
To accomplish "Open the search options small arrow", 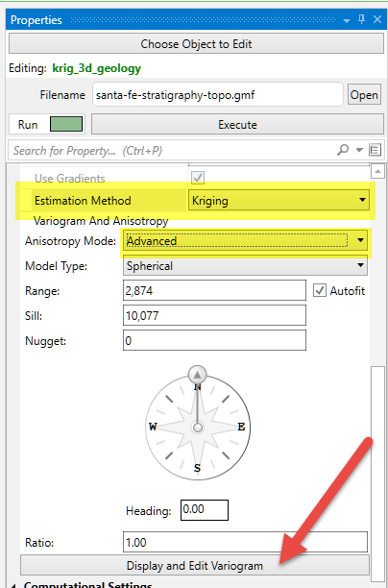I will coord(359,151).
